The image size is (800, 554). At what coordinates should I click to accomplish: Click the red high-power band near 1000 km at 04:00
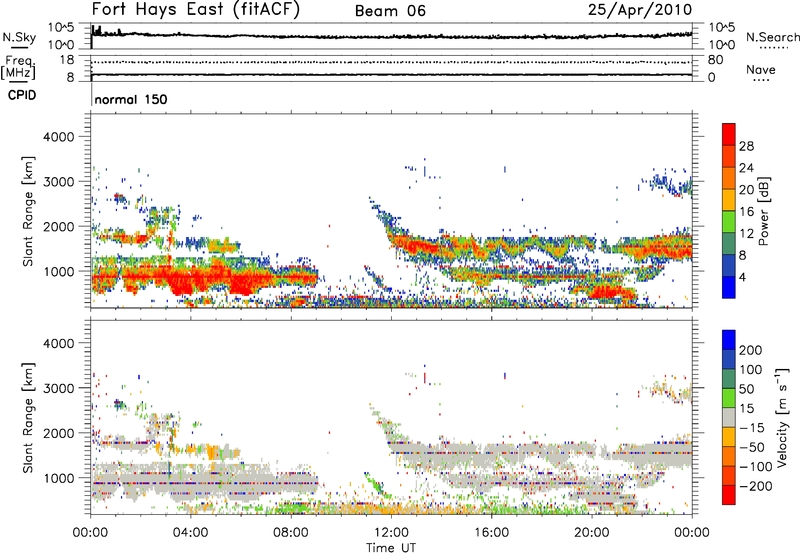point(190,279)
